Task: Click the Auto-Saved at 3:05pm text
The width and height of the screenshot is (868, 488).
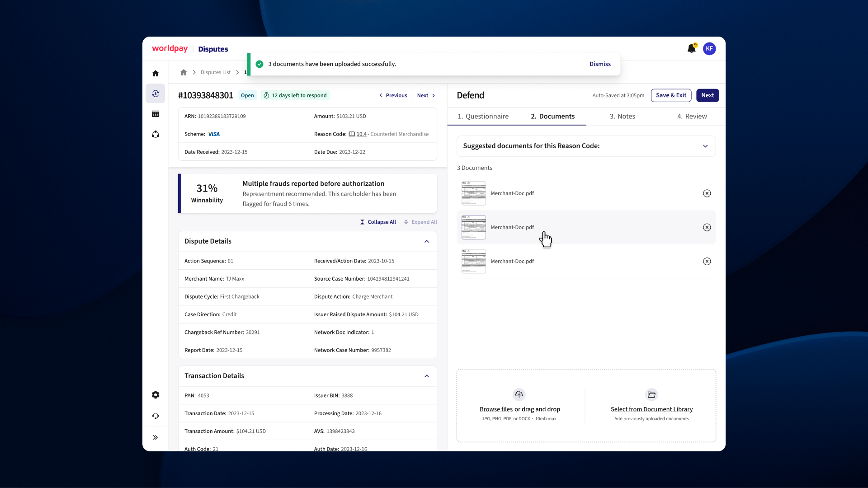Action: point(618,95)
